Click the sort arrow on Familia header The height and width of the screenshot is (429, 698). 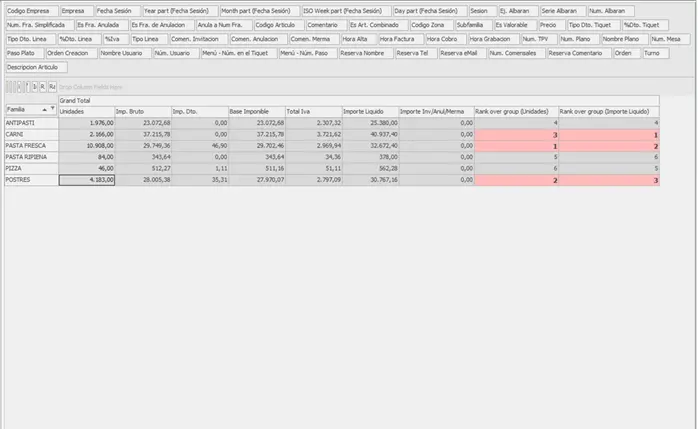(43, 110)
